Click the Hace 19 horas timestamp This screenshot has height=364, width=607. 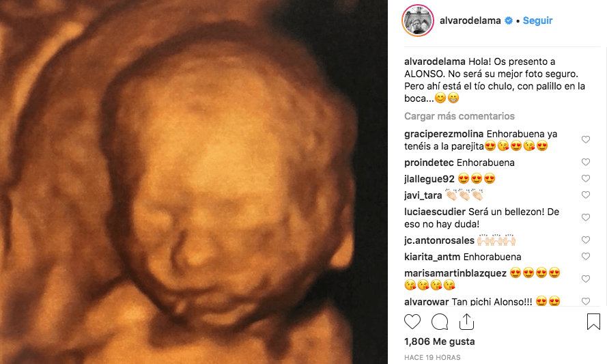click(432, 357)
